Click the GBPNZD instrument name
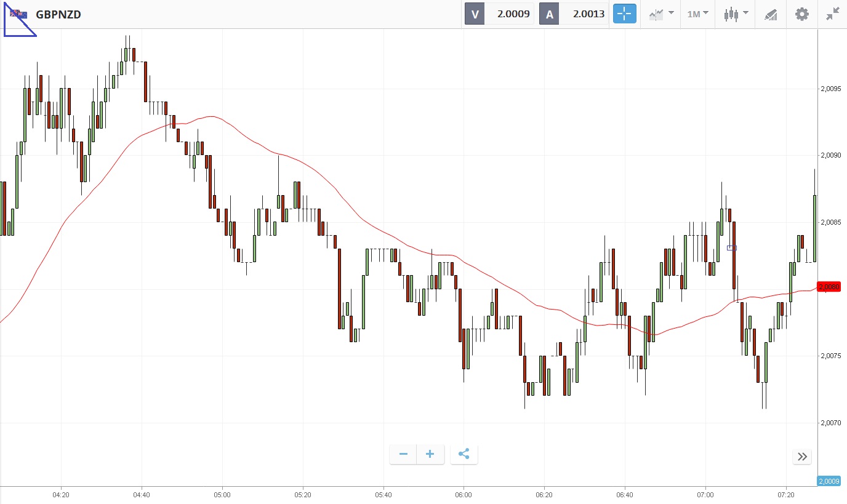Image resolution: width=847 pixels, height=504 pixels. 58,14
